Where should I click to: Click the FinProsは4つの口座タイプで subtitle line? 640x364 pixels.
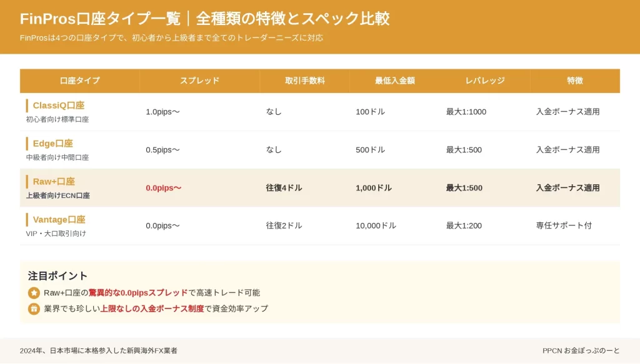[x=171, y=38]
